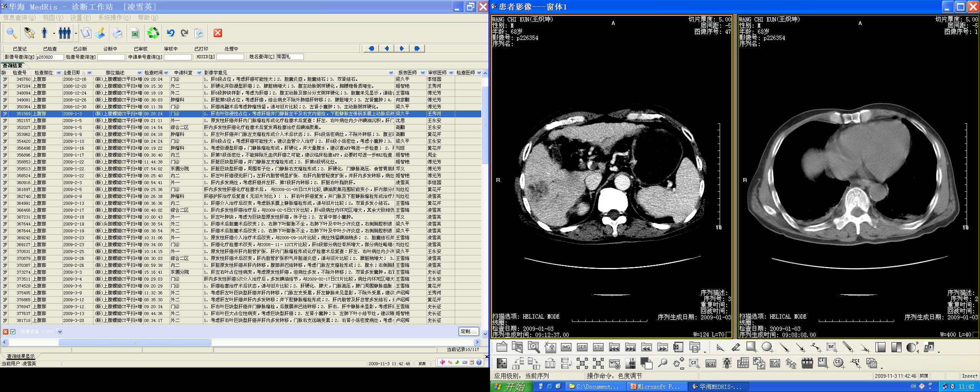The width and height of the screenshot is (980, 392).
Task: Click the last-record navigation arrow button
Action: [x=417, y=49]
